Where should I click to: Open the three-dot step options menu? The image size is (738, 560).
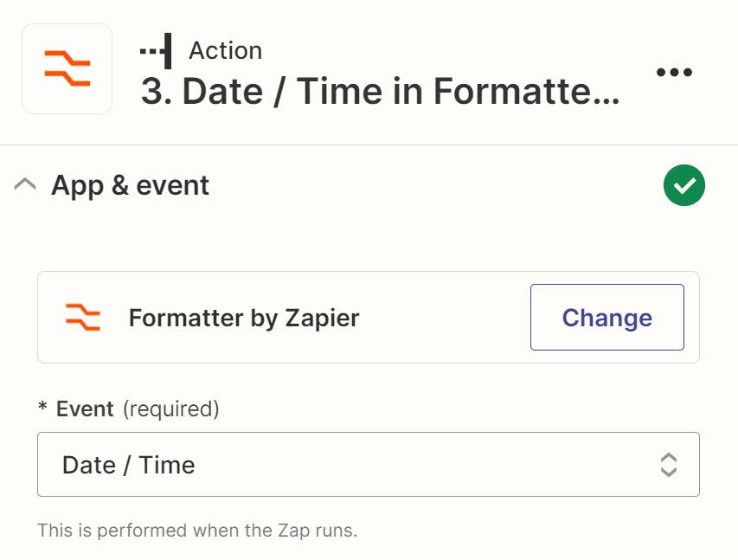tap(674, 73)
